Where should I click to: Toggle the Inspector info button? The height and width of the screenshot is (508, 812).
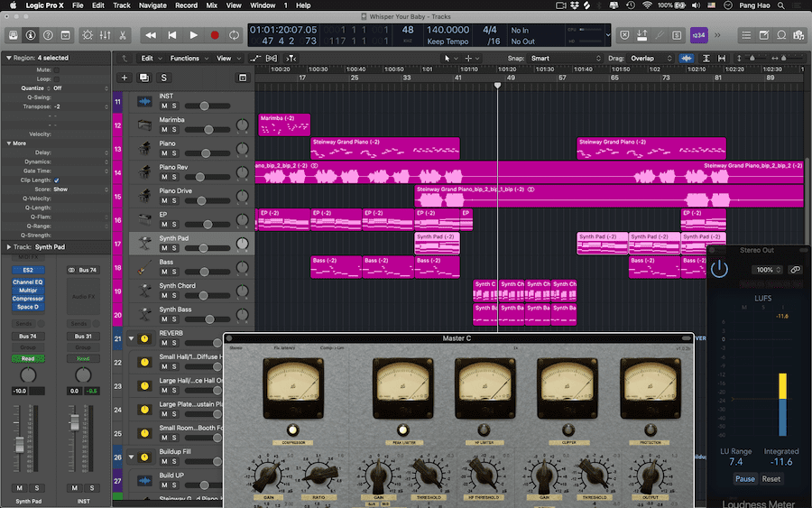click(x=31, y=35)
